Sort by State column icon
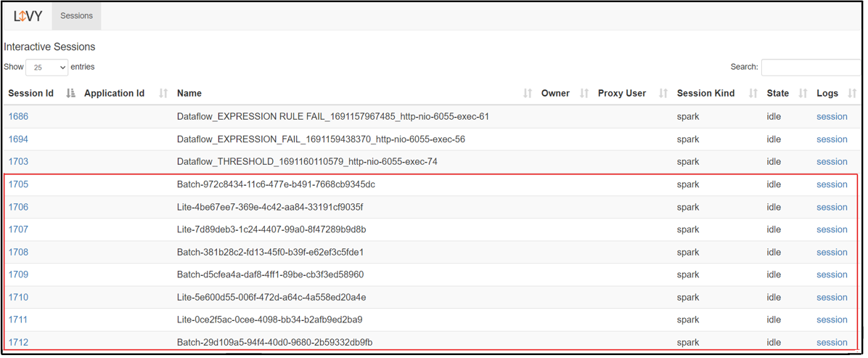The width and height of the screenshot is (868, 358). [803, 93]
